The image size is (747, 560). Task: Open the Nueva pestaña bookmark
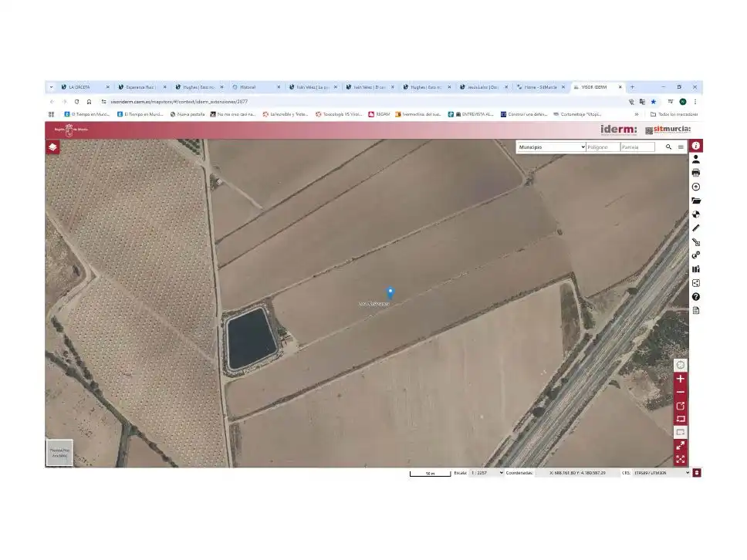point(188,114)
